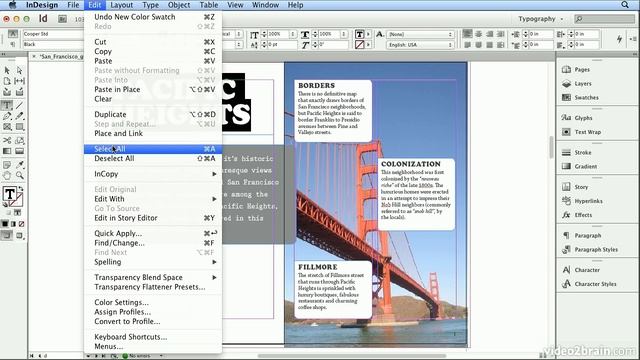Select the Type tool in toolbox
Image resolution: width=640 pixels, height=360 pixels.
(7, 105)
